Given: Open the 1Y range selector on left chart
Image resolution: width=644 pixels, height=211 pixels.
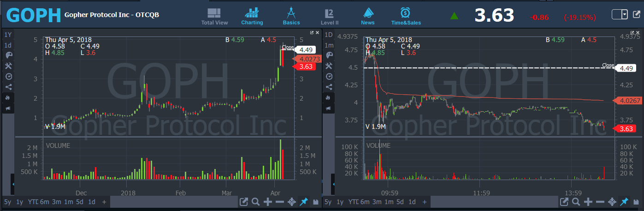Looking at the screenshot, I should pyautogui.click(x=8, y=35).
